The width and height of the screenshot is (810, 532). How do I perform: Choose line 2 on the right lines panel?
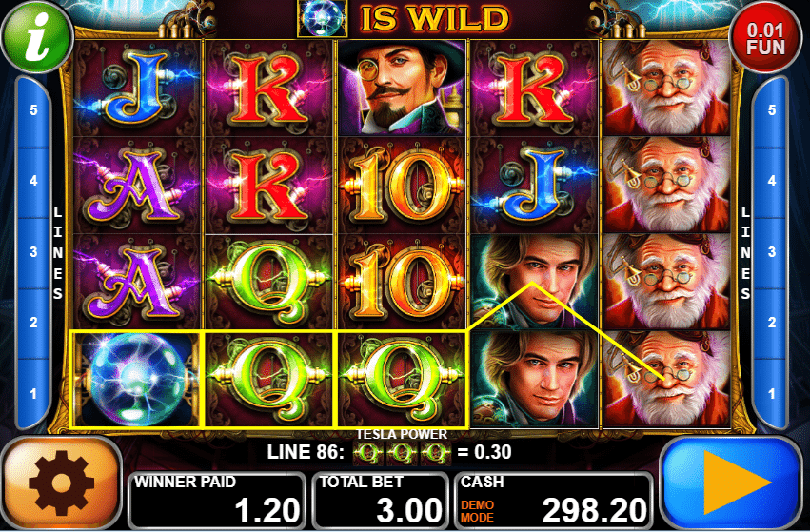click(772, 323)
